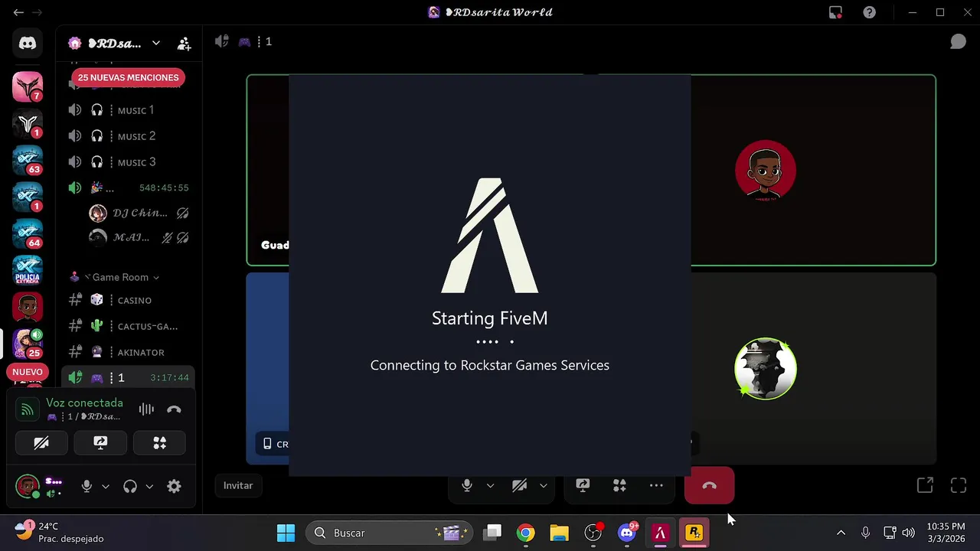
Task: Open connection info signal icon
Action: coord(27,409)
